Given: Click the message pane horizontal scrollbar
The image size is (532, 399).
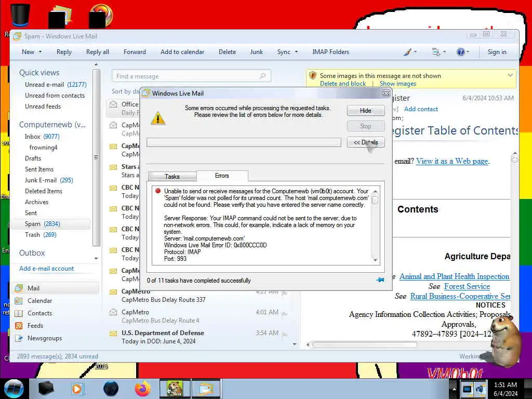Looking at the screenshot, I should coord(364,345).
